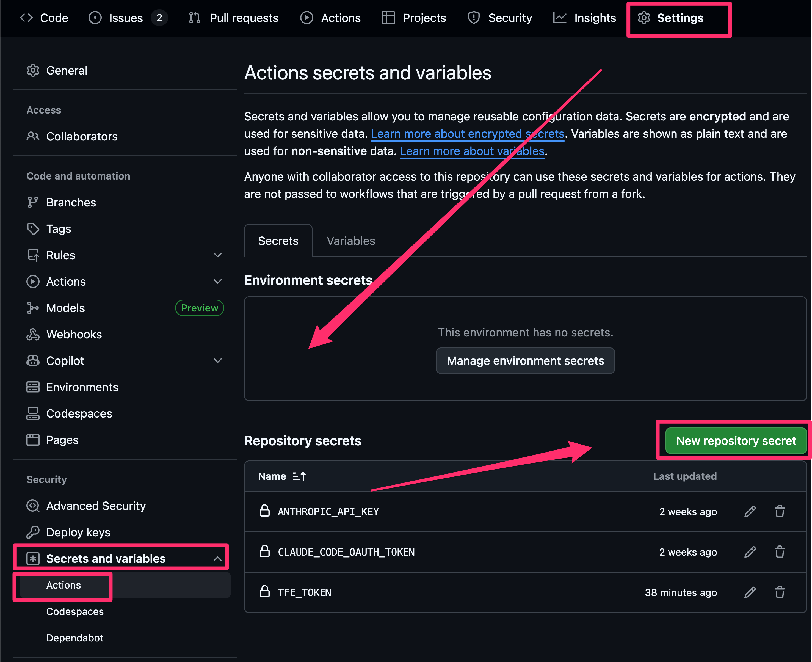Open the Models preview icon

[x=33, y=308]
